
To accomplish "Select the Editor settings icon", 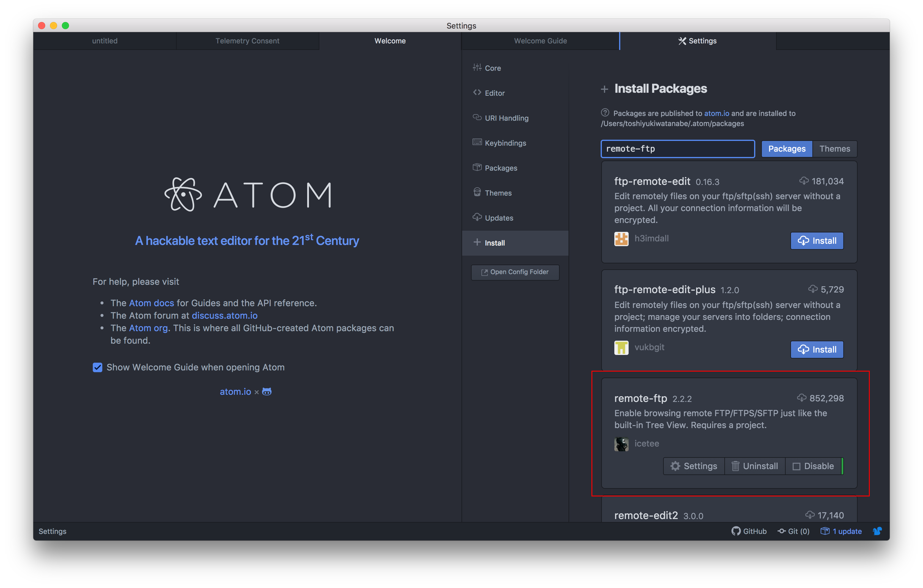I will click(x=478, y=93).
